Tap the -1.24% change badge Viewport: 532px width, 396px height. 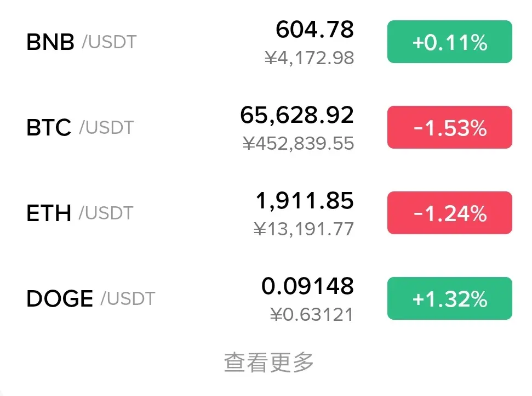coord(450,213)
